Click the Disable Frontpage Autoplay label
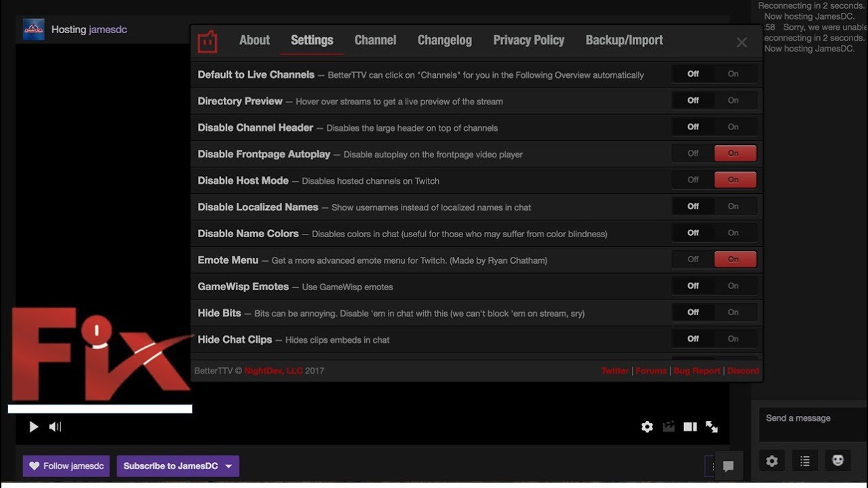This screenshot has width=868, height=488. 264,154
